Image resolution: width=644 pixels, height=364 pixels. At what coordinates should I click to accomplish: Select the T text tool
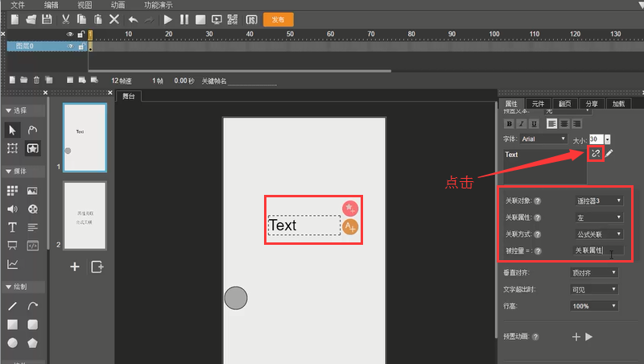coord(12,227)
